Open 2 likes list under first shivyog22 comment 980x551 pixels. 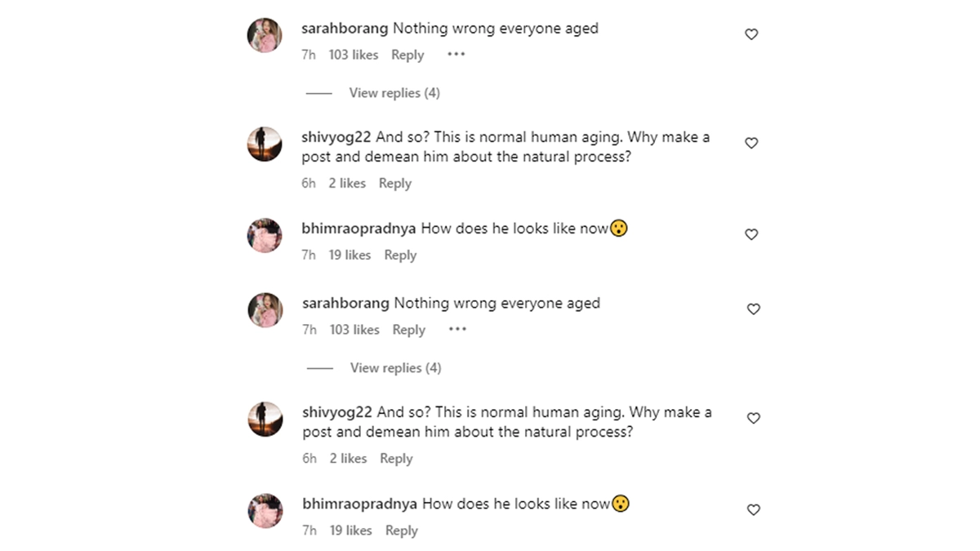[347, 184]
